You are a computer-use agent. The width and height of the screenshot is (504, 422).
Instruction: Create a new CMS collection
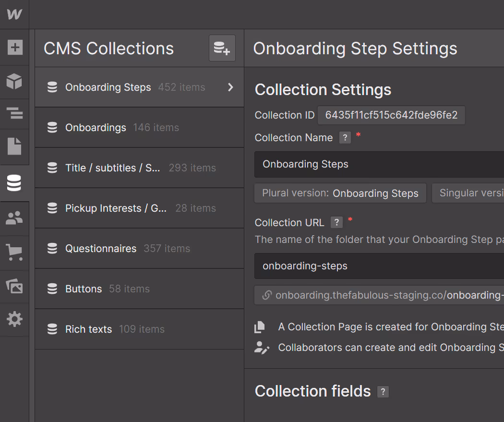(x=222, y=48)
